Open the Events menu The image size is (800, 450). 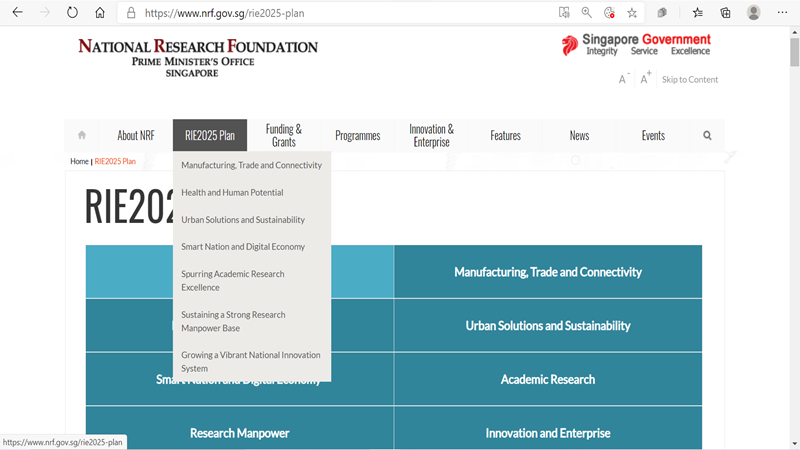click(x=654, y=135)
